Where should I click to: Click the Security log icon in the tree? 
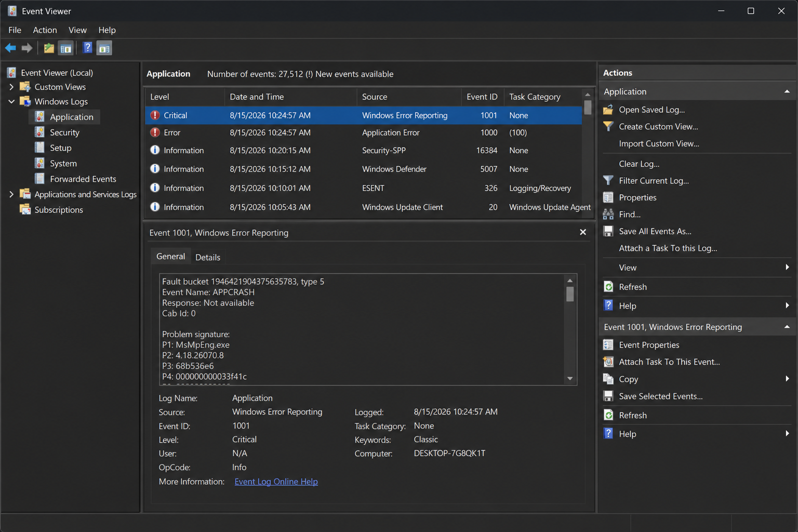click(39, 132)
